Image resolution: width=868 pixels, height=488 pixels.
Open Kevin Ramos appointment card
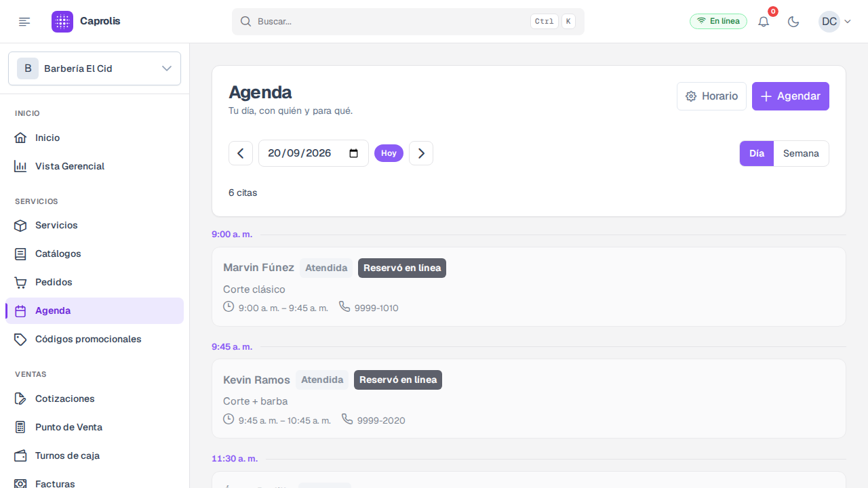[x=529, y=399]
